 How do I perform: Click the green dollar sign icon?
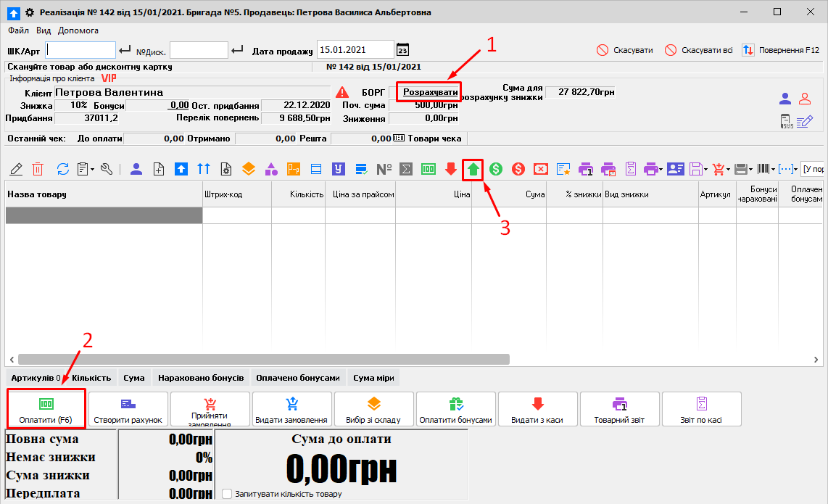point(496,169)
